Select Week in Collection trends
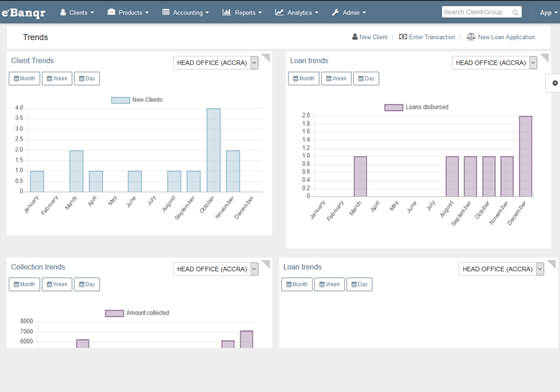The image size is (560, 392). point(57,285)
